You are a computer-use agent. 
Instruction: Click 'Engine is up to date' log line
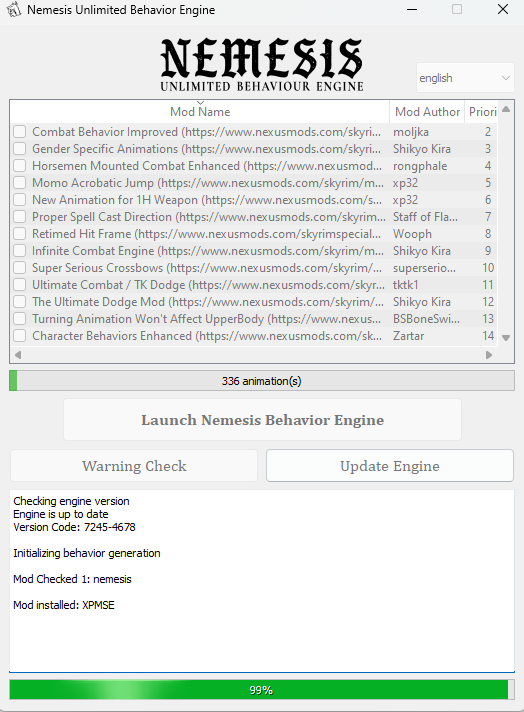click(61, 514)
